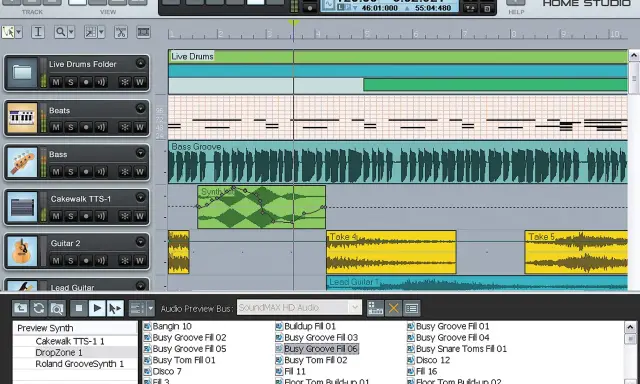The image size is (640, 384).
Task: Select the Busy Groove Fill 06 file
Action: 321,349
